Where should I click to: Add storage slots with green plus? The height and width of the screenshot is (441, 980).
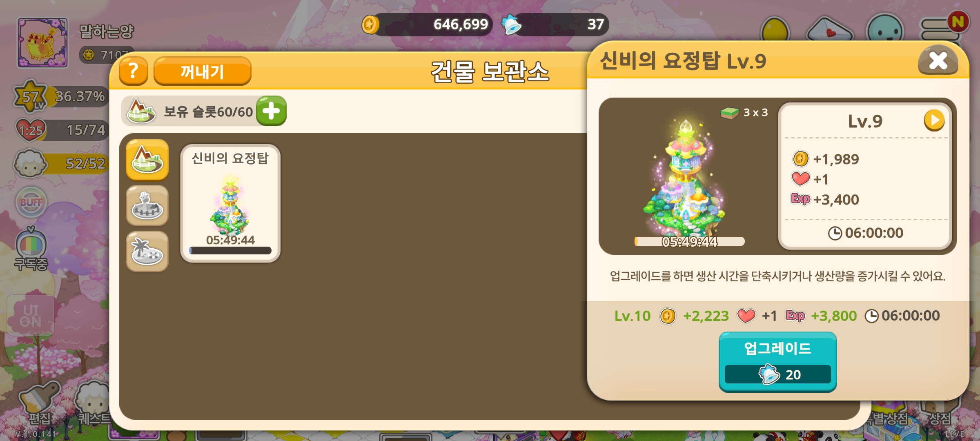[271, 111]
